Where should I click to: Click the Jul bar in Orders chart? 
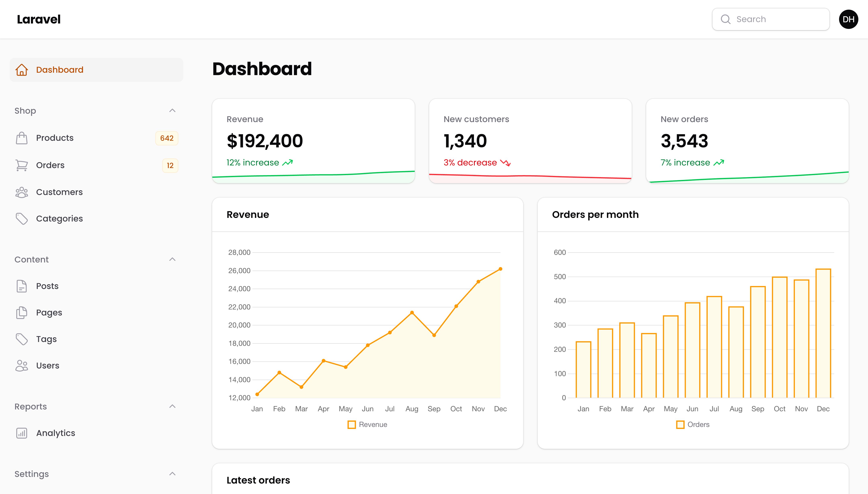pyautogui.click(x=714, y=347)
